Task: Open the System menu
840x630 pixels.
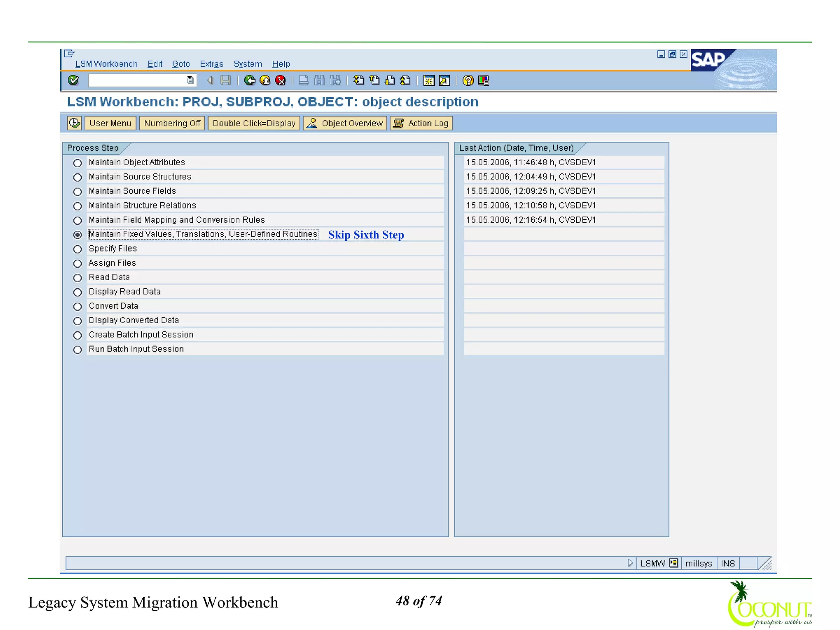Action: click(x=248, y=64)
